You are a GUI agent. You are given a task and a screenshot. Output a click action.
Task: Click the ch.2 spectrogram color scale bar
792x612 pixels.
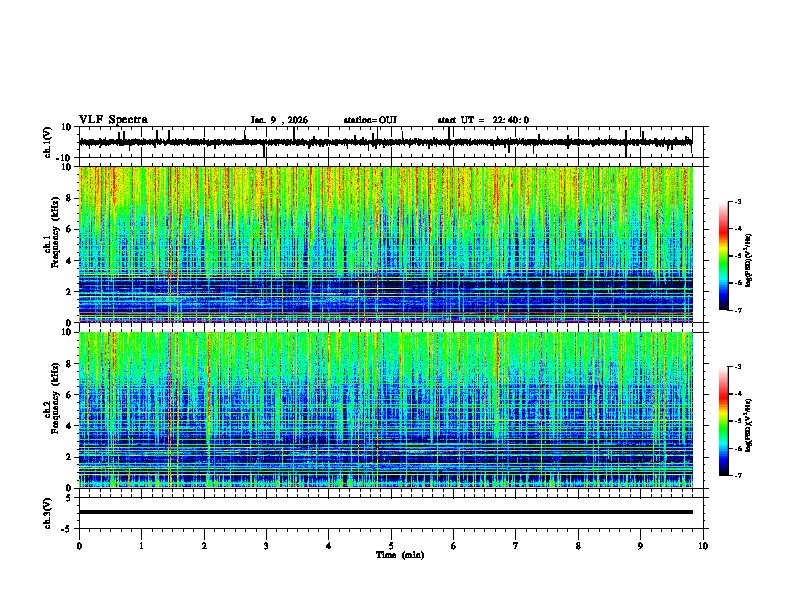724,421
